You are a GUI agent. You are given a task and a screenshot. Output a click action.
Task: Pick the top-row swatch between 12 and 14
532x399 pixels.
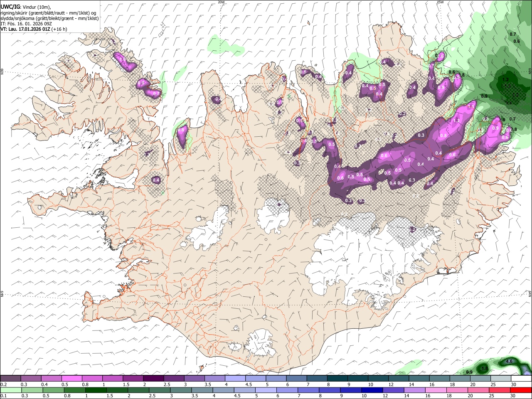pos(399,378)
